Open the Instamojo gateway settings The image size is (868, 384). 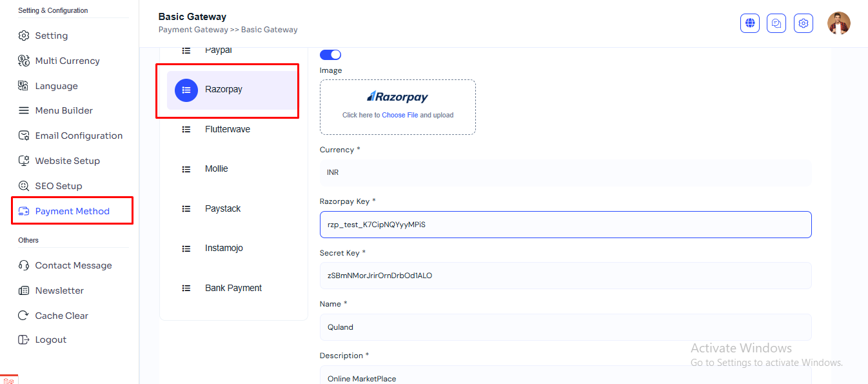(224, 248)
